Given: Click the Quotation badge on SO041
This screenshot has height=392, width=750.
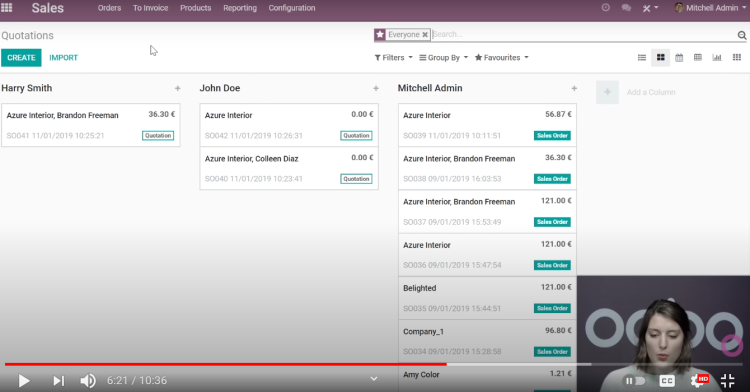Looking at the screenshot, I should coord(158,136).
